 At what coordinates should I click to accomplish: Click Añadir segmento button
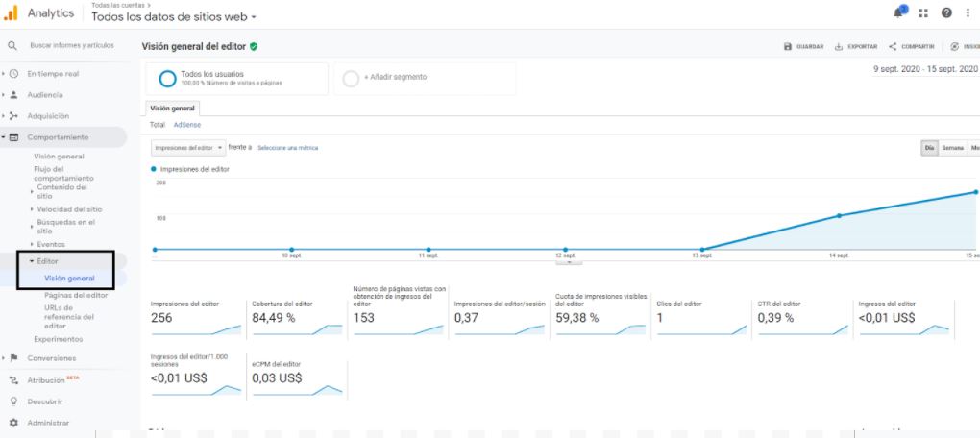(x=396, y=77)
